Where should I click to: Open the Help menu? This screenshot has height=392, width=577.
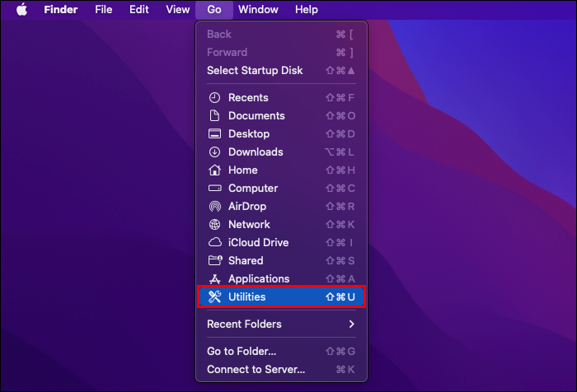(x=306, y=10)
